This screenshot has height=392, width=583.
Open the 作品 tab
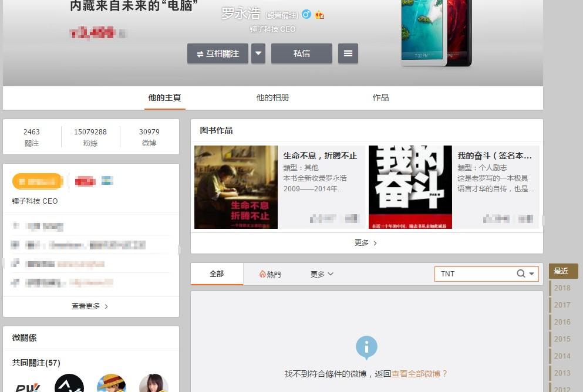tap(380, 97)
